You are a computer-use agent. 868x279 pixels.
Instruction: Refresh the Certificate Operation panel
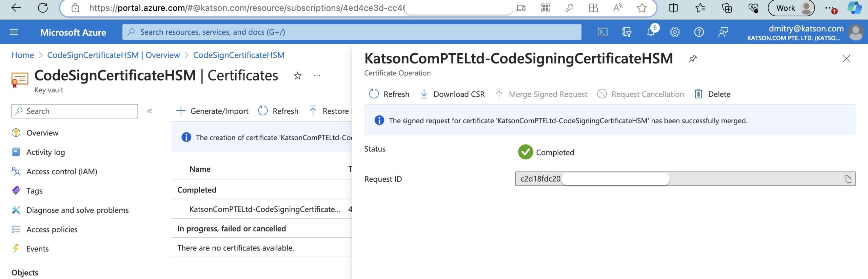tap(389, 94)
